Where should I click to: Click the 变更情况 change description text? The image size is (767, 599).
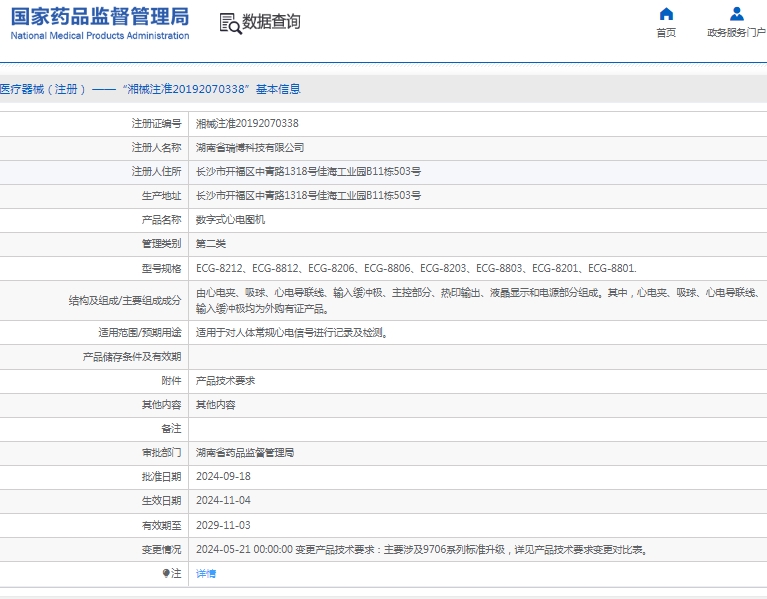tap(422, 550)
